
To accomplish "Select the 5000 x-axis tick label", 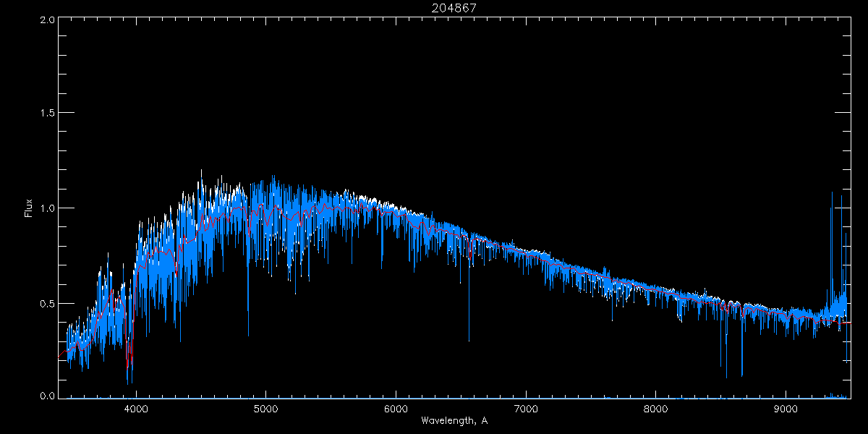I will pyautogui.click(x=265, y=407).
